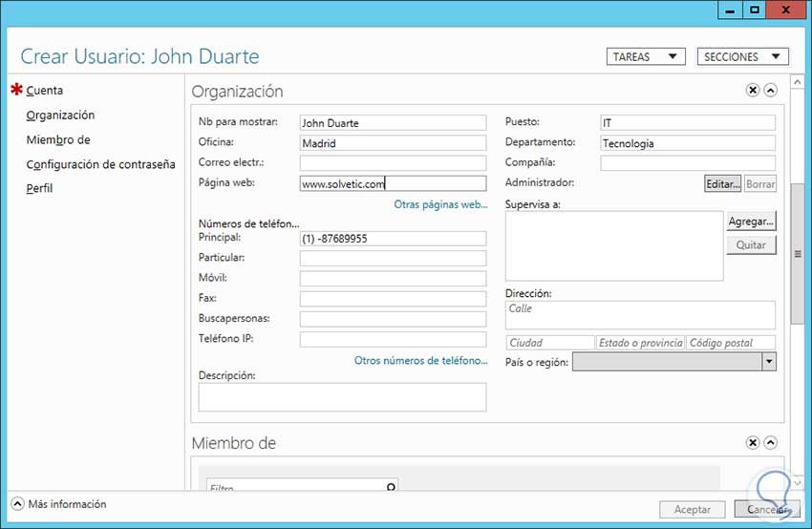Go to the Cuenta section in sidebar
The width and height of the screenshot is (812, 529).
(45, 90)
